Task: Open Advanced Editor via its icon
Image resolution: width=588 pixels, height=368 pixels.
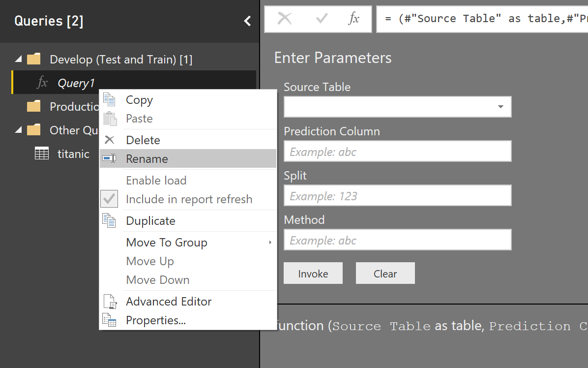Action: (109, 301)
